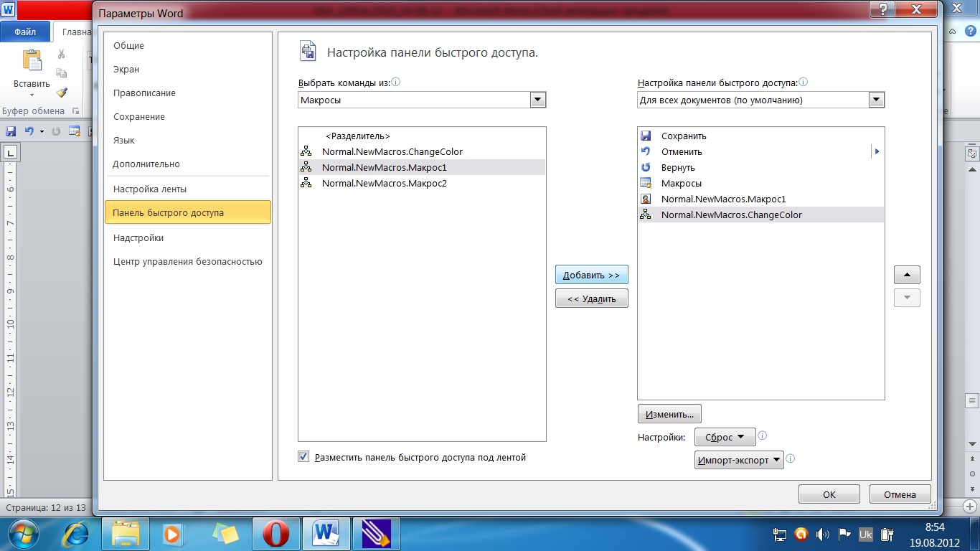Expand the arrow beside Отменить in list

pos(877,152)
